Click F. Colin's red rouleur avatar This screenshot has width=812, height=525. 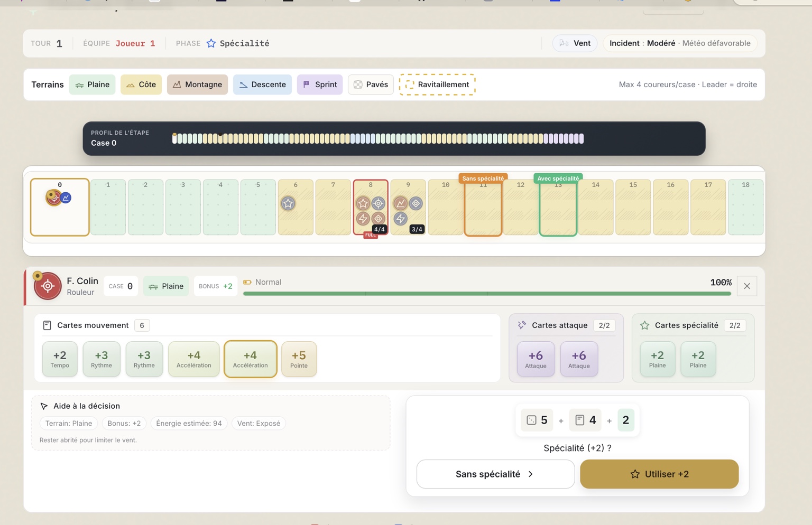click(x=48, y=286)
